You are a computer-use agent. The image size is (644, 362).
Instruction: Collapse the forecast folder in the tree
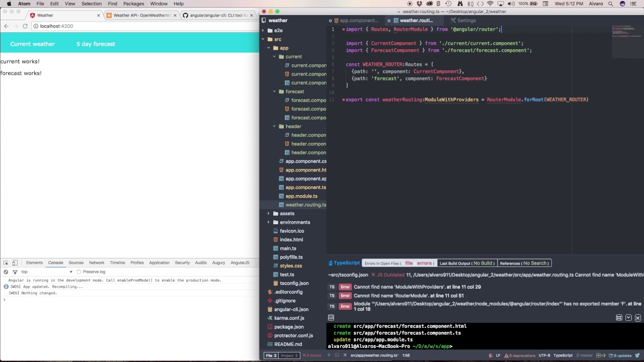click(274, 92)
